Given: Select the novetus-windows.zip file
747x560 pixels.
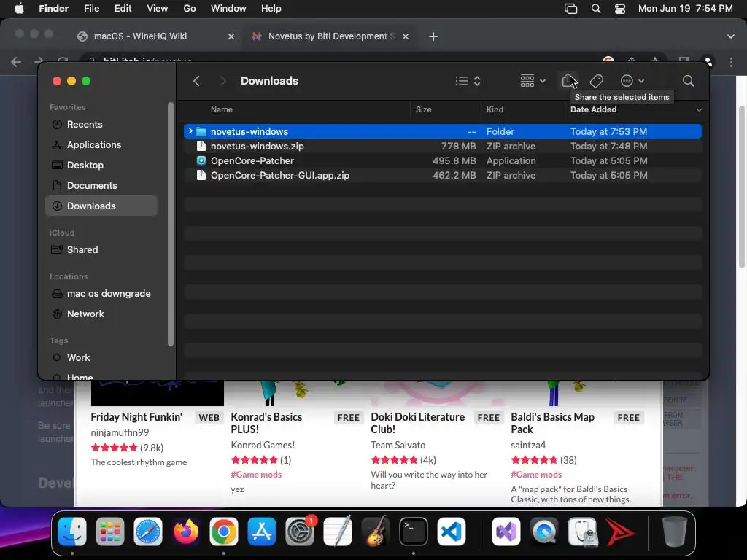Looking at the screenshot, I should coord(443,146).
